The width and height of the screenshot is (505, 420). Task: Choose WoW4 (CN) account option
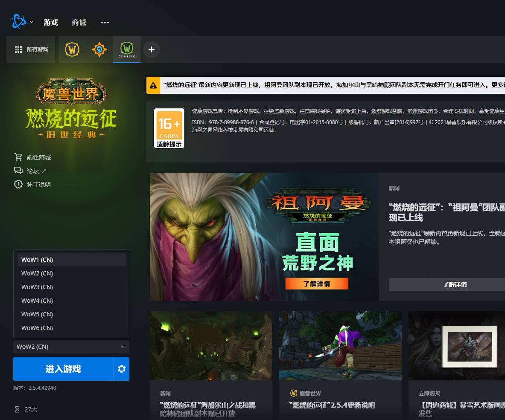click(x=71, y=301)
